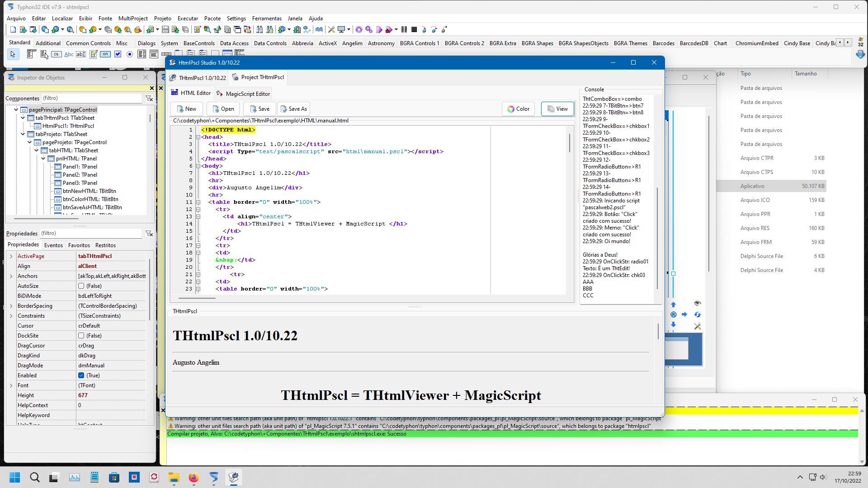868x488 pixels.
Task: Open the run mode dropdown arrow in toolbar
Action: pyautogui.click(x=396, y=30)
